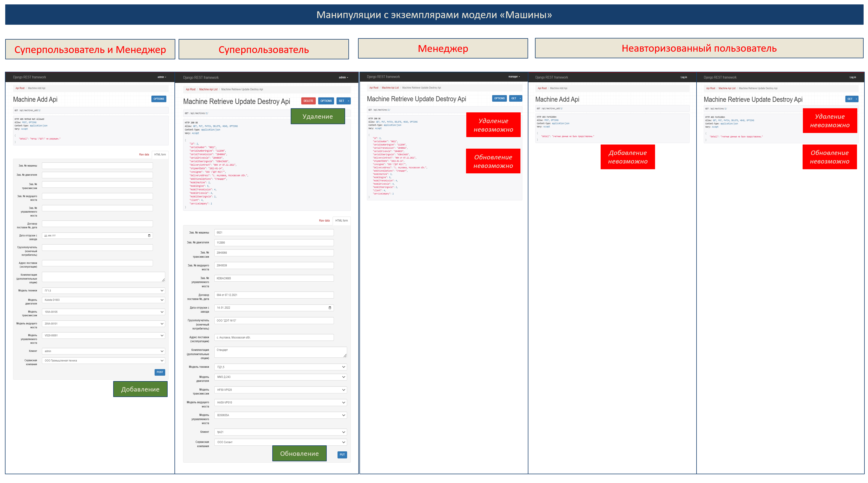Open the fpk21 client dropdown
The image size is (868, 483).
pyautogui.click(x=281, y=432)
